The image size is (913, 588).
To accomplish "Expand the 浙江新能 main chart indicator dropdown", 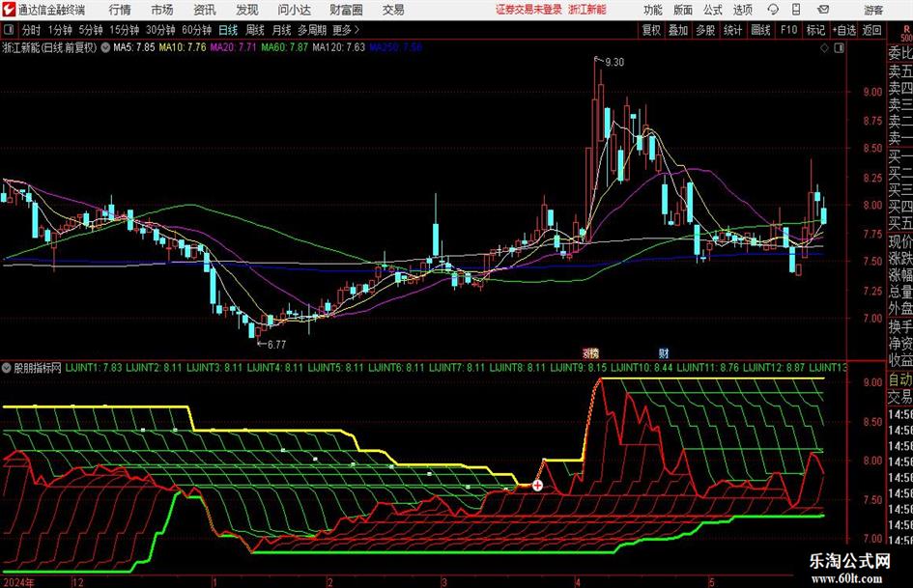I will tap(105, 47).
